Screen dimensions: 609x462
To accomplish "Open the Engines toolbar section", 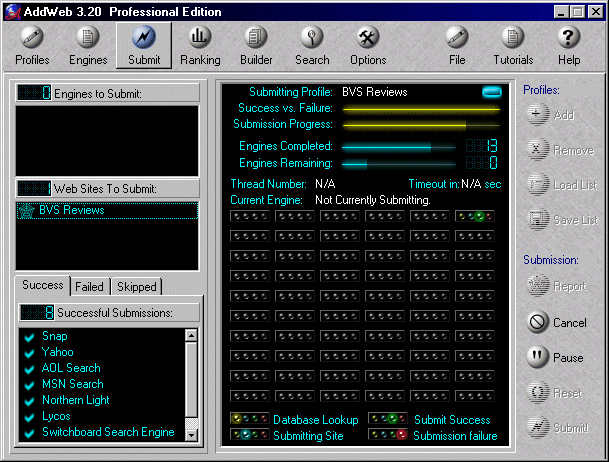I will point(88,46).
